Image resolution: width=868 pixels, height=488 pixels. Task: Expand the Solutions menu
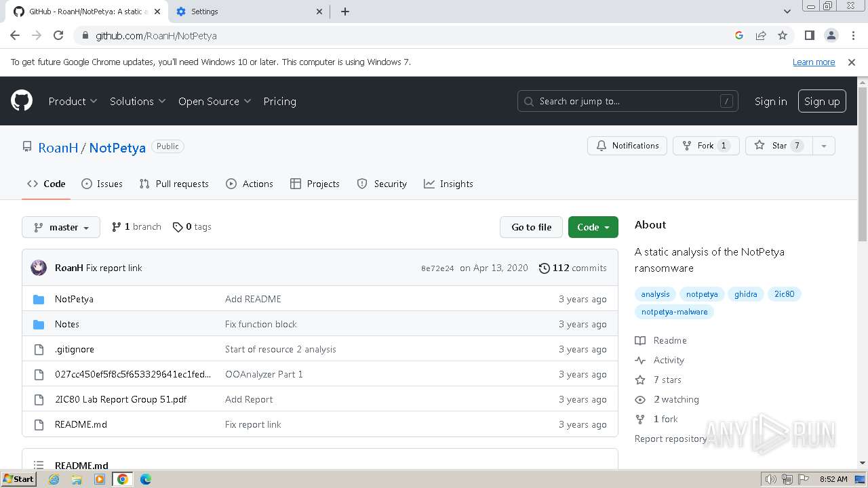click(138, 101)
